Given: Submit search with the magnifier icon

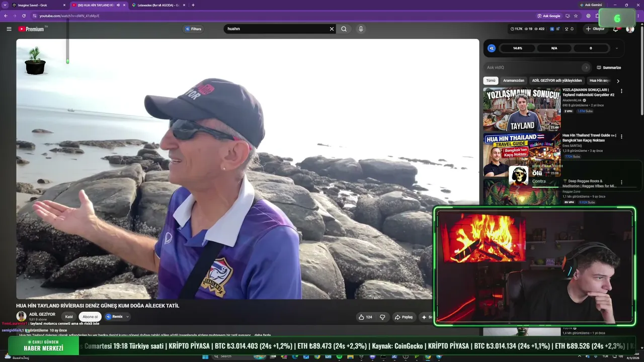Looking at the screenshot, I should [344, 29].
